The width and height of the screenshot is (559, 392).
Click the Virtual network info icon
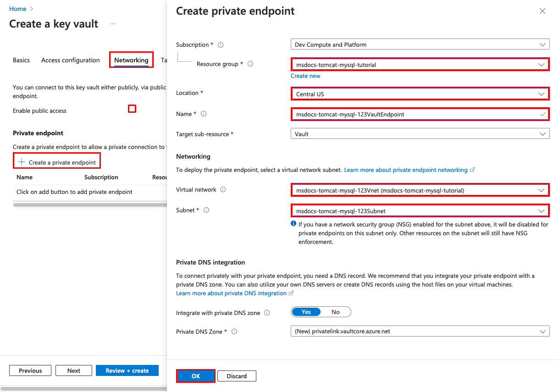tap(223, 189)
